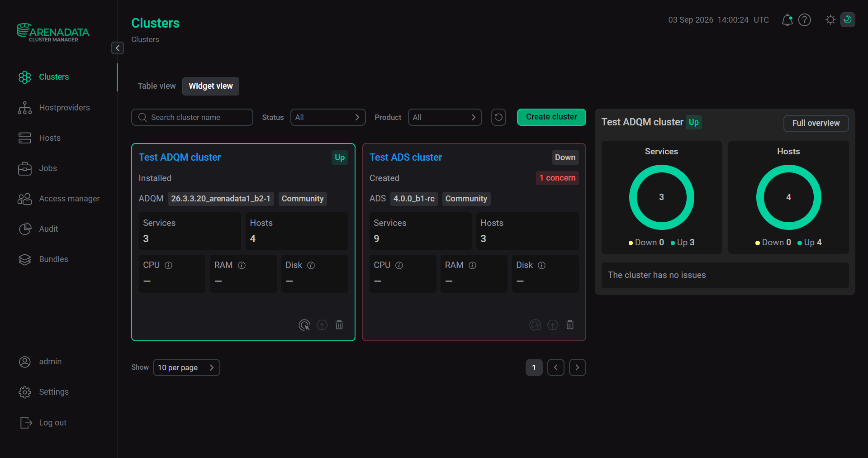
Task: Click the 4.0.0_b1-rc version tag
Action: click(x=414, y=199)
